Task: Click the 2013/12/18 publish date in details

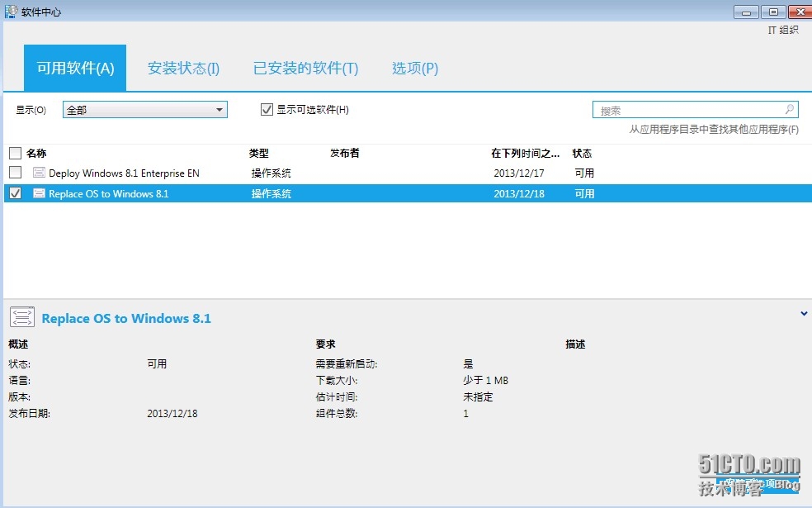Action: point(172,414)
